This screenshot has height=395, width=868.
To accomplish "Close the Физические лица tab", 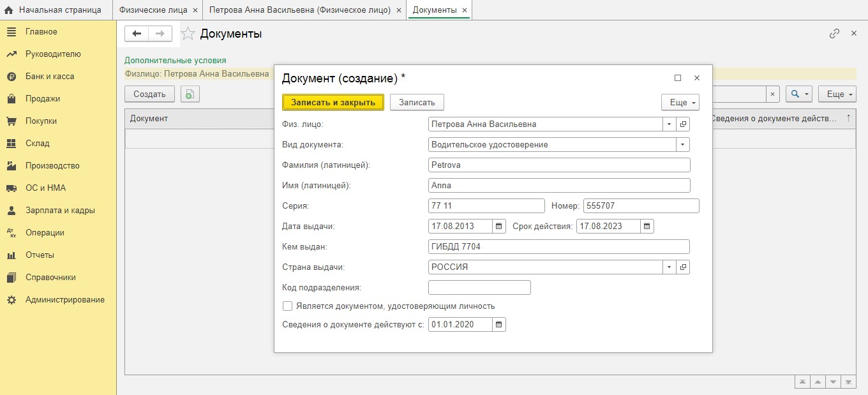I will [195, 10].
